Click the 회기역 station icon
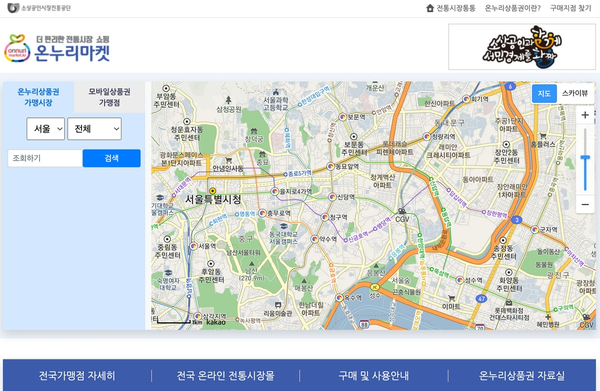Viewport: 600px width, 391px height. point(466,99)
